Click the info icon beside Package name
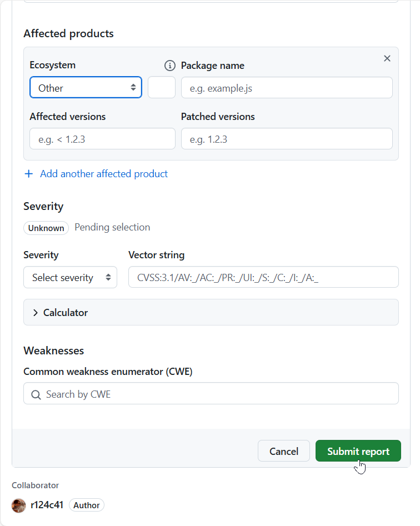This screenshot has width=420, height=526. (x=170, y=66)
